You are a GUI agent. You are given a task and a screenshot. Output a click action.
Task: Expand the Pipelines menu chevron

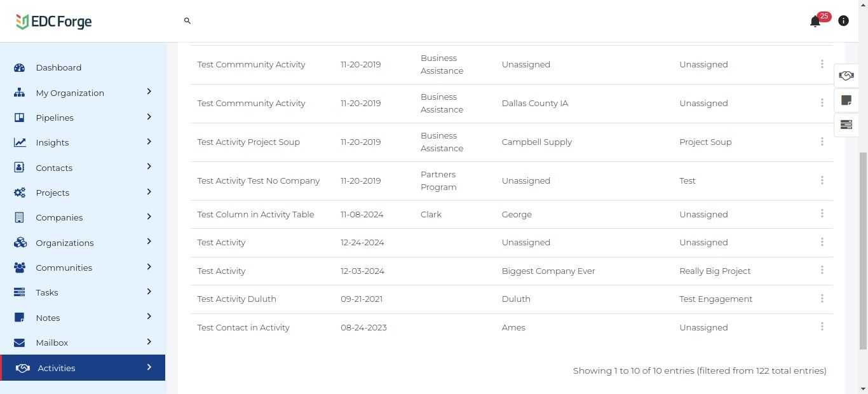pos(149,117)
